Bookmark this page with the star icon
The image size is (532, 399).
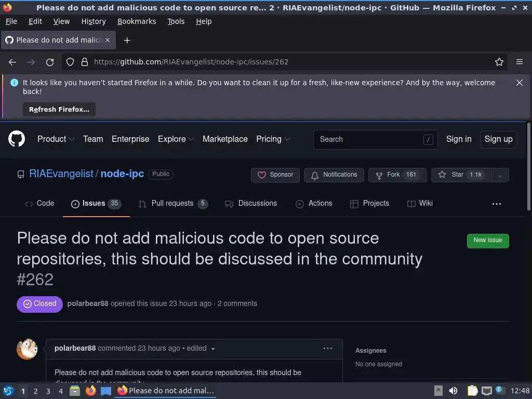click(499, 62)
